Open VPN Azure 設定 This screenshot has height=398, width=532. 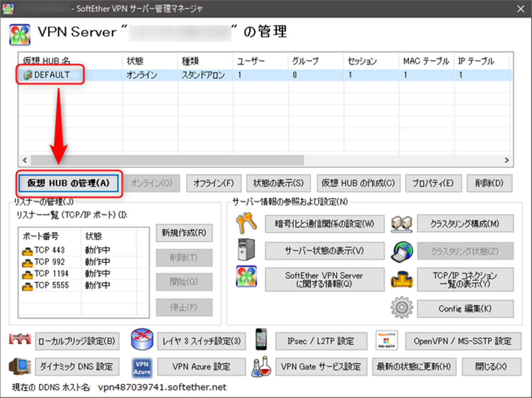[202, 367]
